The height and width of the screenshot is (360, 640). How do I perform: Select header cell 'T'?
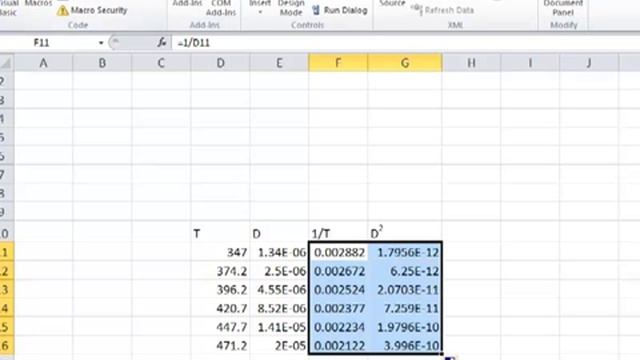pyautogui.click(x=220, y=233)
